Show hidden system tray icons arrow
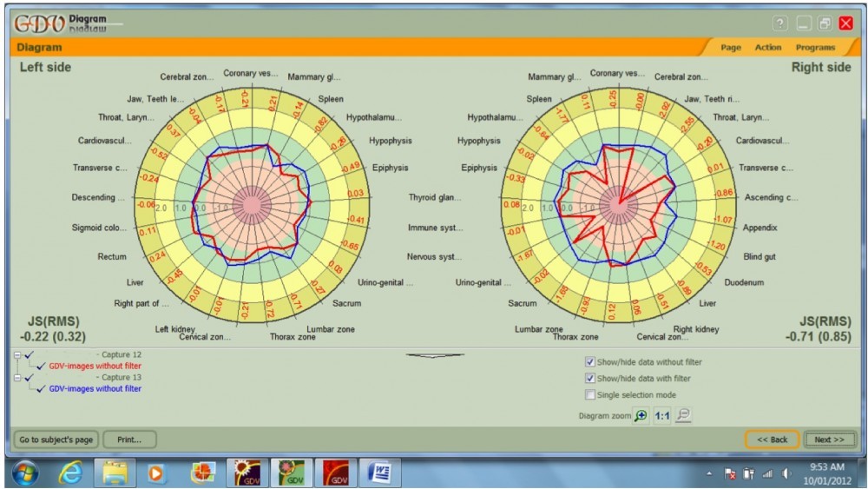The width and height of the screenshot is (868, 489). coord(710,473)
